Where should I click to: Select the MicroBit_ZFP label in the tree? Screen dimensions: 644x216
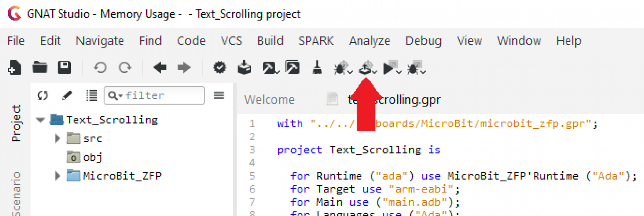(122, 176)
